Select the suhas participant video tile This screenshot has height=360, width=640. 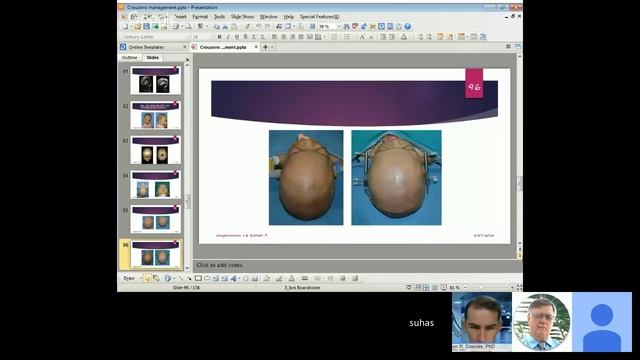pyautogui.click(x=422, y=322)
